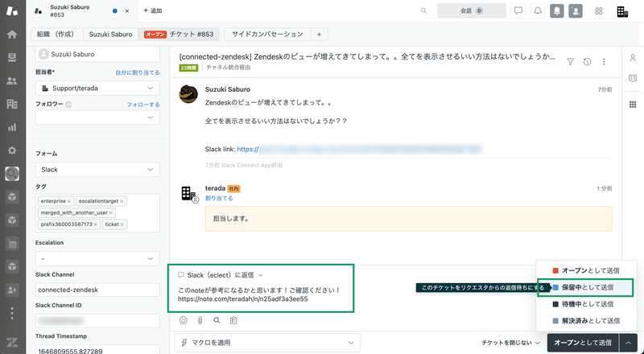This screenshot has width=644, height=354.
Task: Open the chat bubble icon in top bar
Action: pyautogui.click(x=518, y=10)
